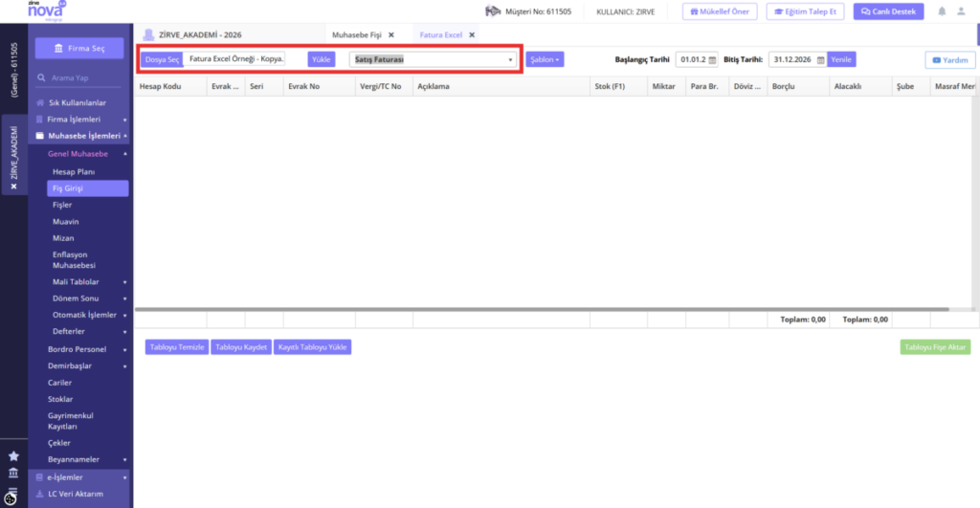Open Cariler from sidebar

click(60, 383)
